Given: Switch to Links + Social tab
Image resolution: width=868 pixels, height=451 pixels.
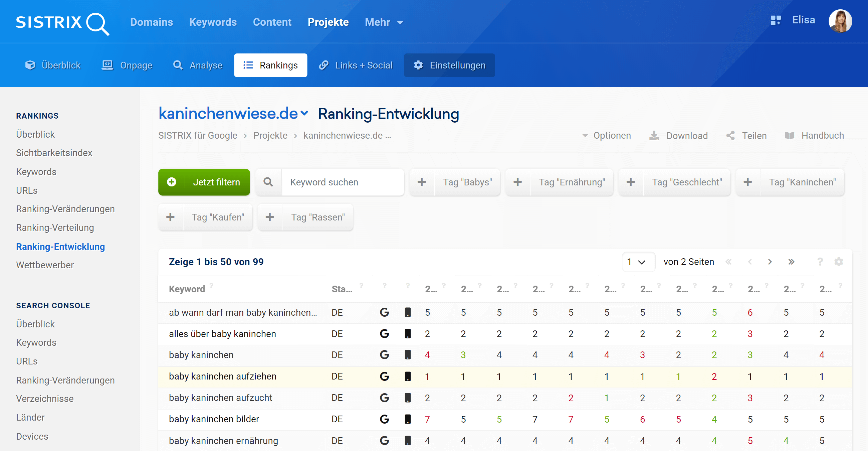Looking at the screenshot, I should [356, 65].
